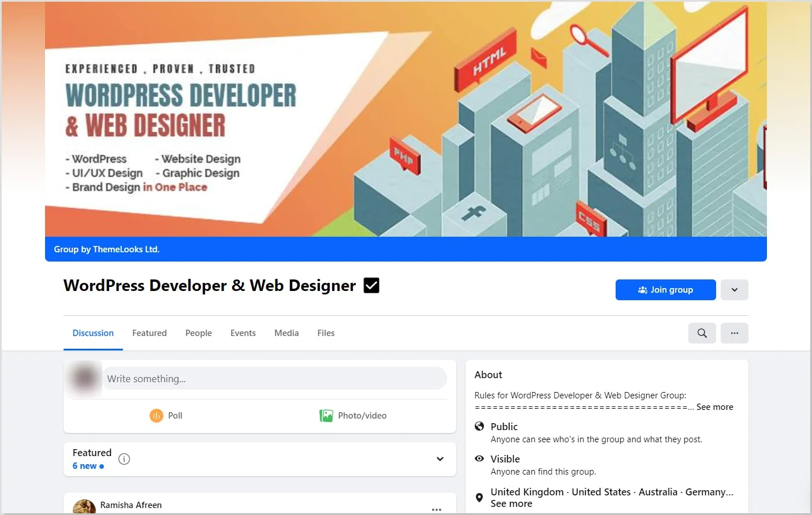Click the orange poll icon
Image resolution: width=812 pixels, height=515 pixels.
[x=157, y=416]
